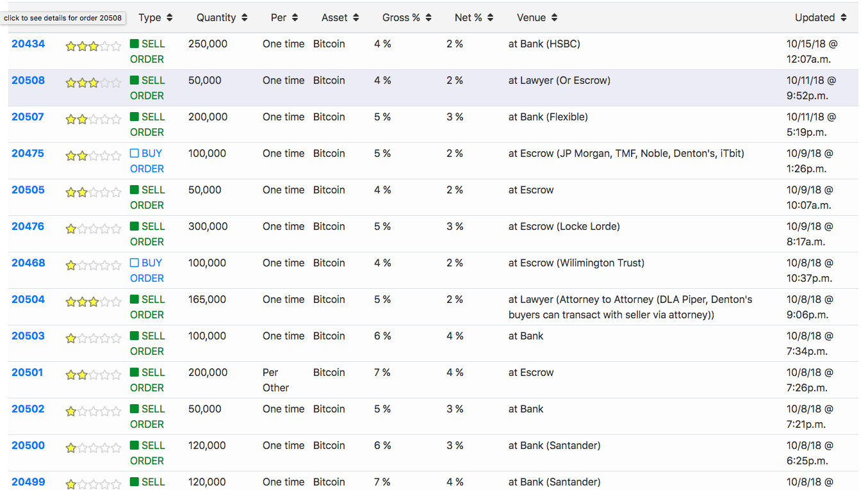Screen dimensions: 868x490
Task: Open order 20505 details link
Action: (28, 190)
